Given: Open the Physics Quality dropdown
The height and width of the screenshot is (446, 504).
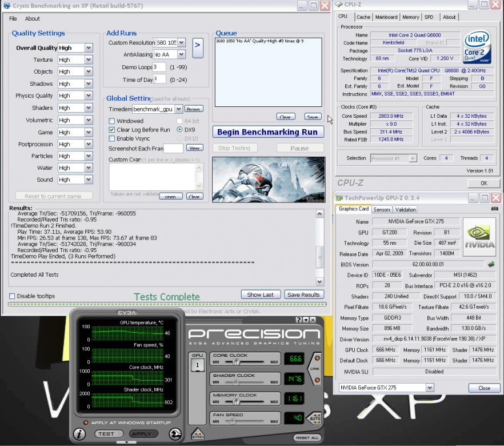Looking at the screenshot, I should (x=89, y=95).
